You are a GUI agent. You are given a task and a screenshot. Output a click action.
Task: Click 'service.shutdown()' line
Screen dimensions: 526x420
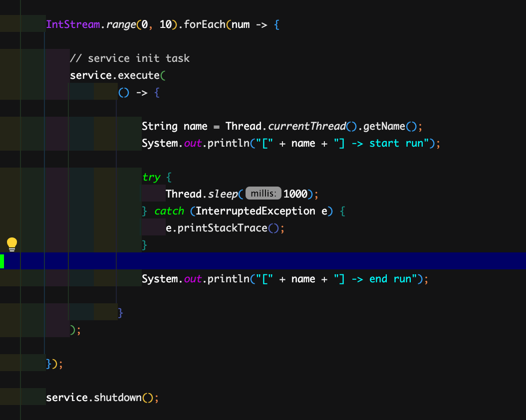pyautogui.click(x=102, y=398)
